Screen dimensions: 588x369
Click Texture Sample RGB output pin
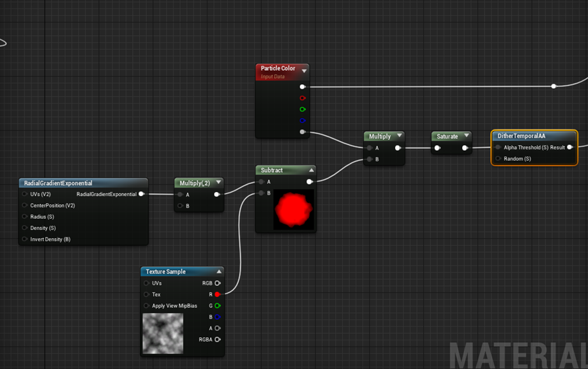pos(218,283)
